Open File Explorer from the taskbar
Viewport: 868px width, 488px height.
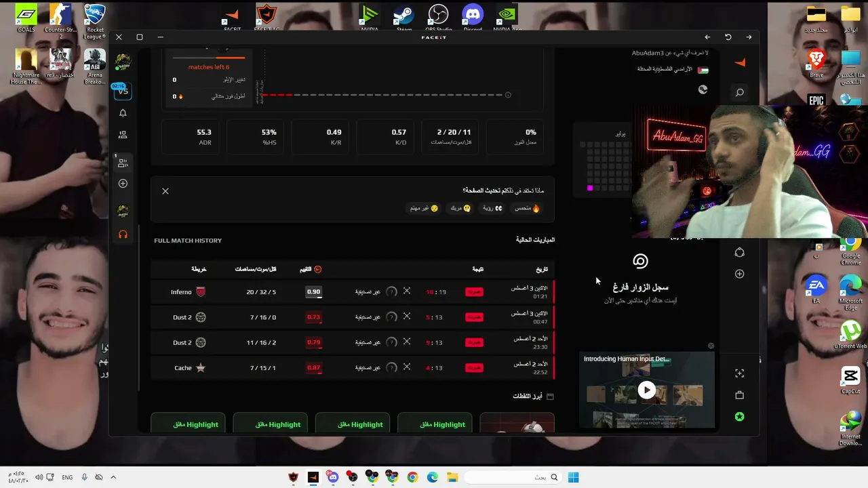[452, 477]
